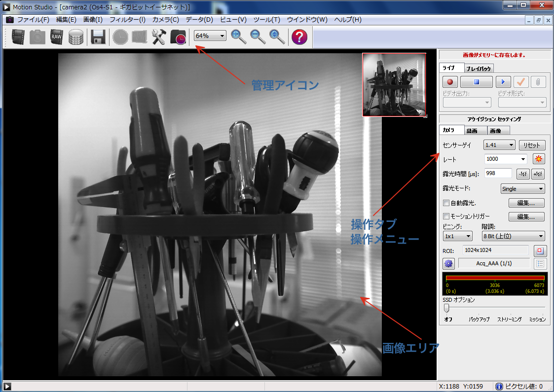Open the hammer and wrench tools icon
This screenshot has width=554, height=392.
click(x=159, y=36)
